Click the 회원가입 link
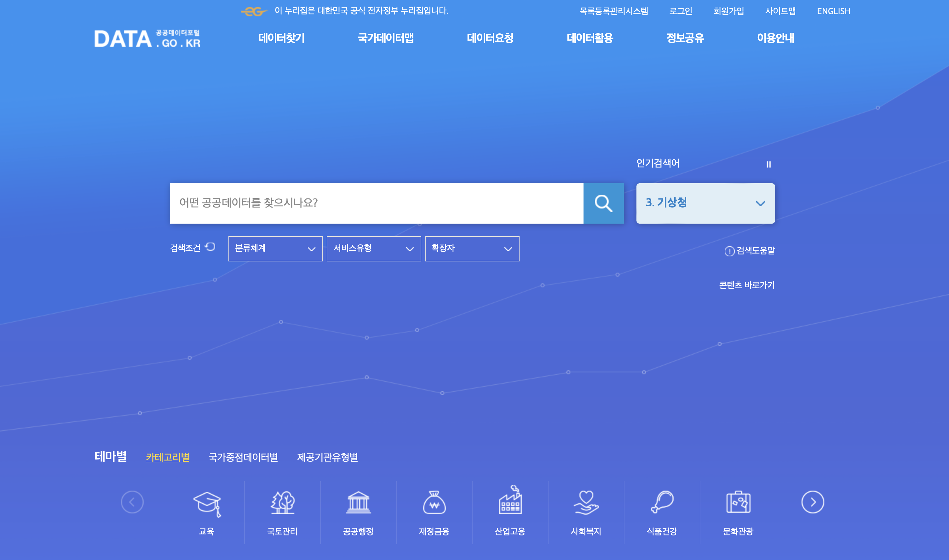Viewport: 949px width, 560px height. 728,11
